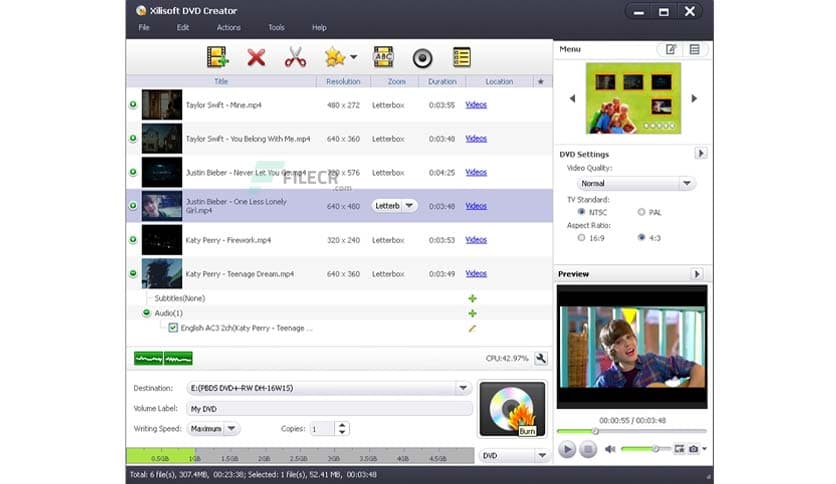The height and width of the screenshot is (484, 836).
Task: Add a subtitle with green plus
Action: [472, 299]
